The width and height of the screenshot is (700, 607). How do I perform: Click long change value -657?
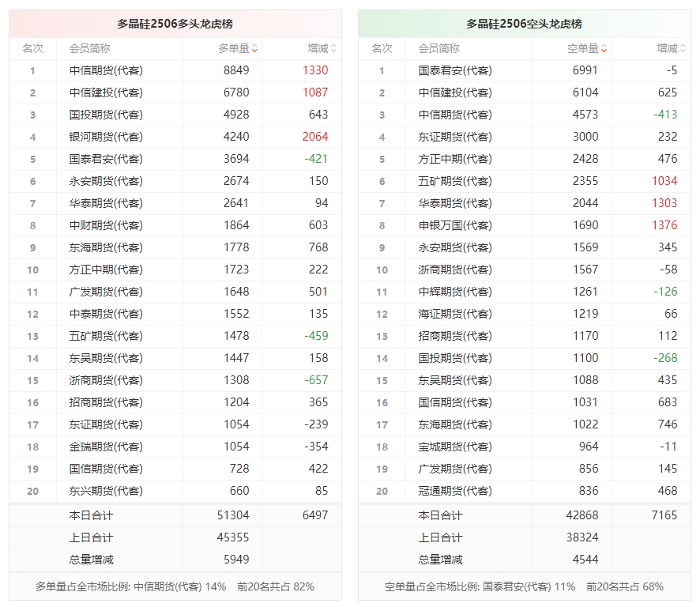(316, 380)
